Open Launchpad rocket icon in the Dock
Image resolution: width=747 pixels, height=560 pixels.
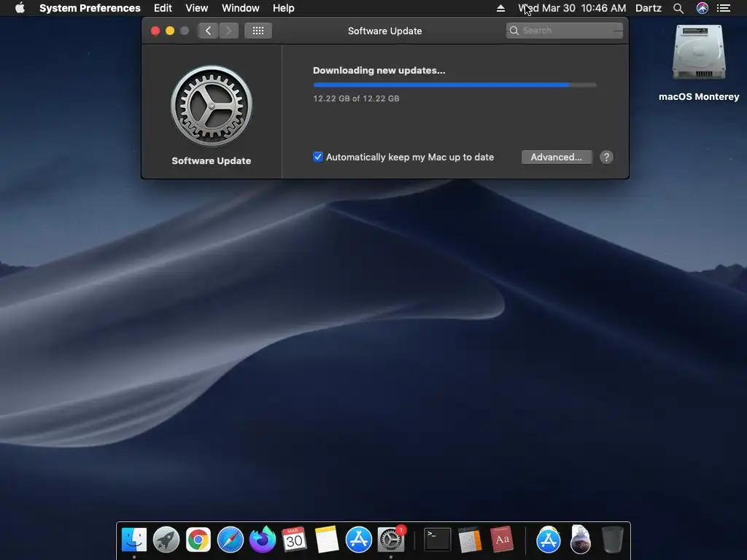(x=166, y=540)
